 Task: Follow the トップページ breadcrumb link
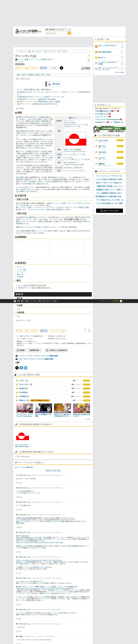click(22, 51)
